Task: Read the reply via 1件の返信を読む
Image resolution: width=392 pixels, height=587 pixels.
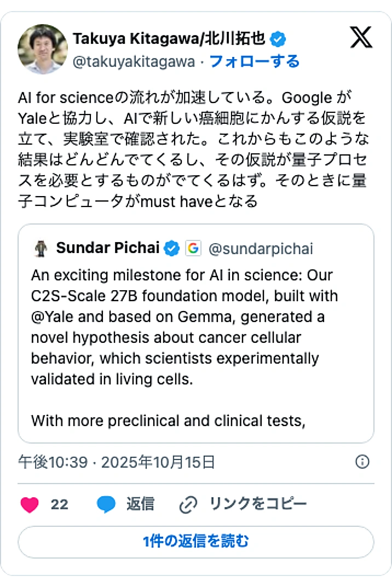Action: point(196,542)
